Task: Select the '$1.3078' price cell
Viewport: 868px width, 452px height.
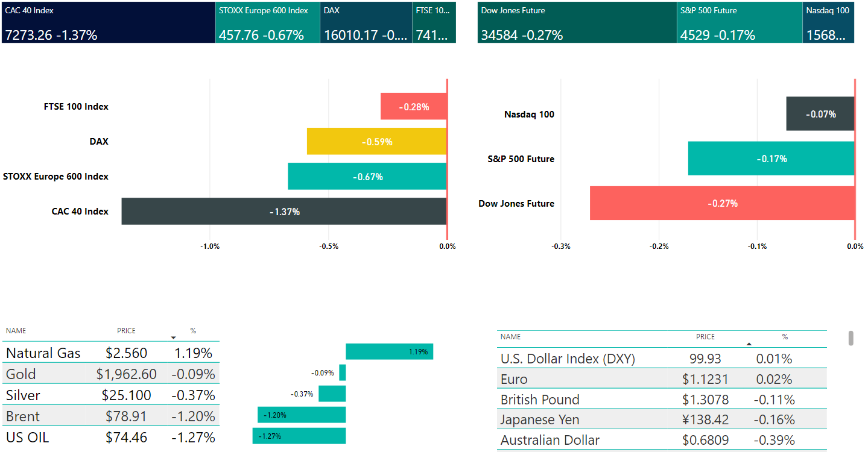Action: point(705,400)
